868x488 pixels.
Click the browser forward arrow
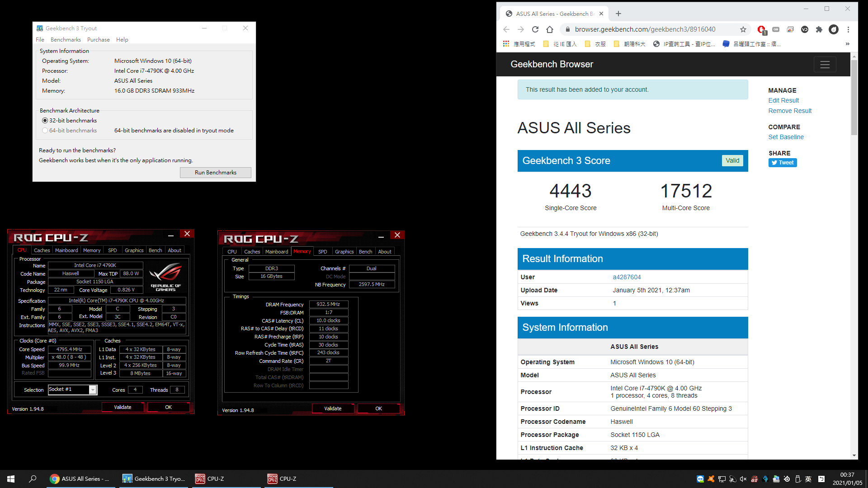coord(521,29)
